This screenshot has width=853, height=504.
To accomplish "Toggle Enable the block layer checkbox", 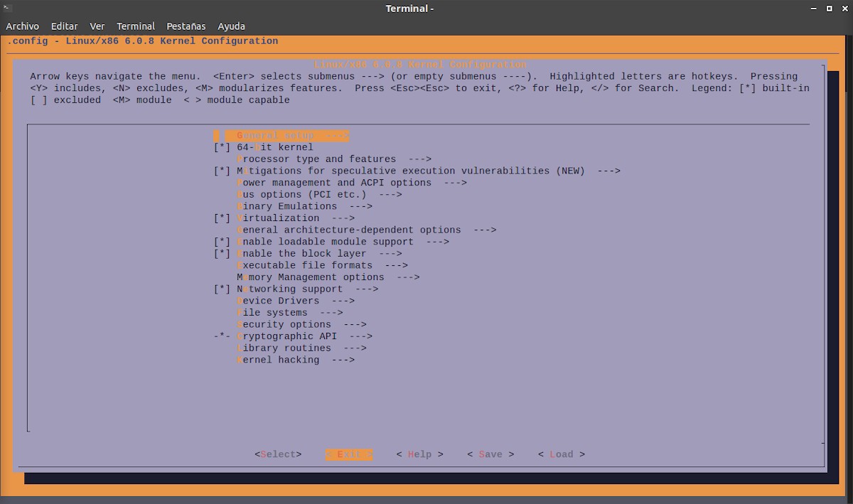I will (x=222, y=254).
